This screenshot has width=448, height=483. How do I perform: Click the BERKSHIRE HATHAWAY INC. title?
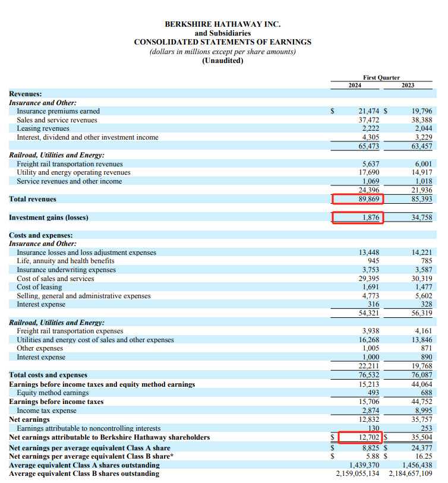coord(222,24)
